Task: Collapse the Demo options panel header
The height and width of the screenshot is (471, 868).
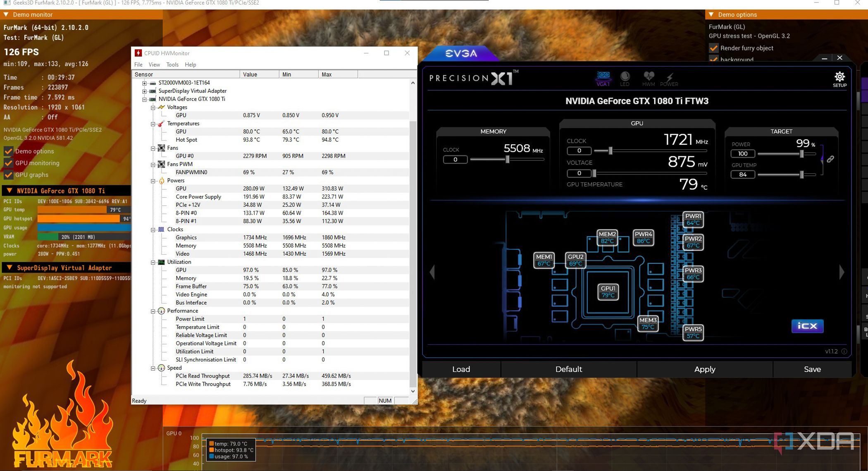Action: point(711,14)
